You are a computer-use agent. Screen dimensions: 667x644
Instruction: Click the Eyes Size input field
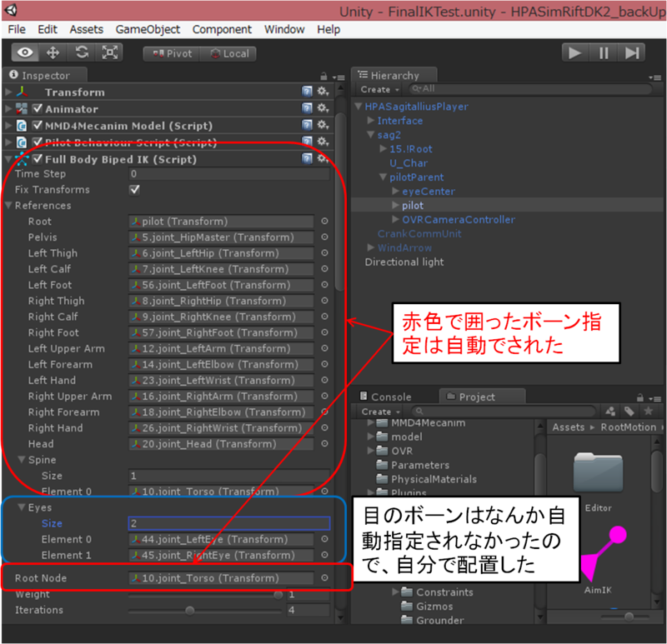[229, 523]
